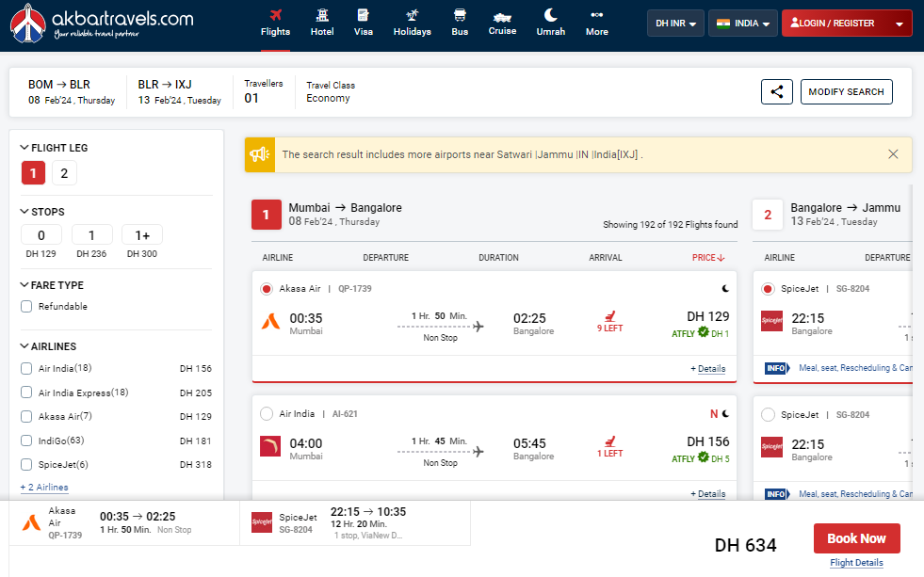Sort by the DEPARTURE column header of leg 1

pyautogui.click(x=385, y=258)
